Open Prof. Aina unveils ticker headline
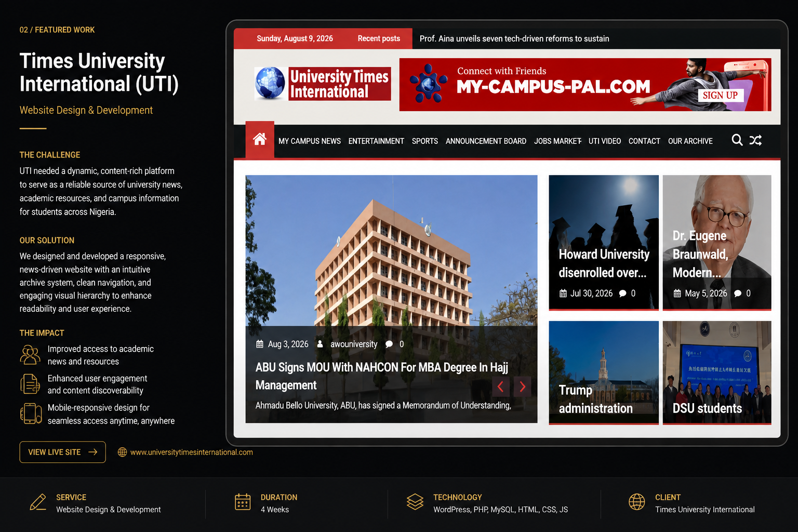 click(x=514, y=38)
